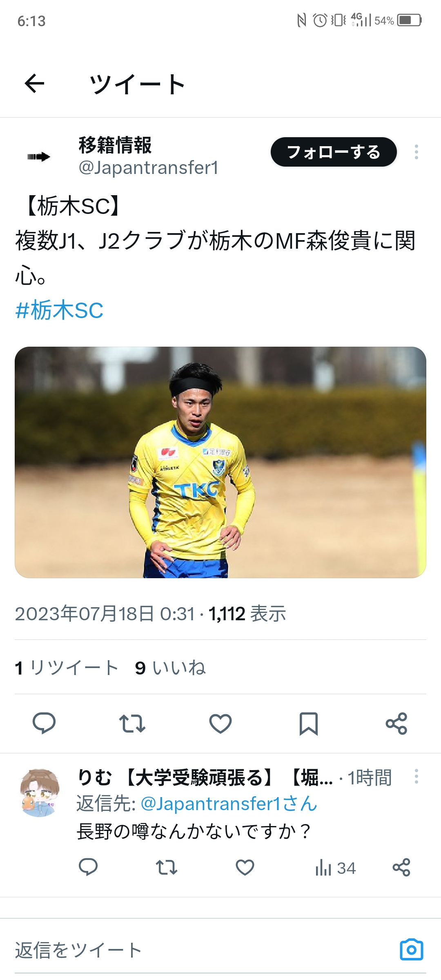
Task: Open the #栃木SC hashtag link
Action: pyautogui.click(x=59, y=310)
